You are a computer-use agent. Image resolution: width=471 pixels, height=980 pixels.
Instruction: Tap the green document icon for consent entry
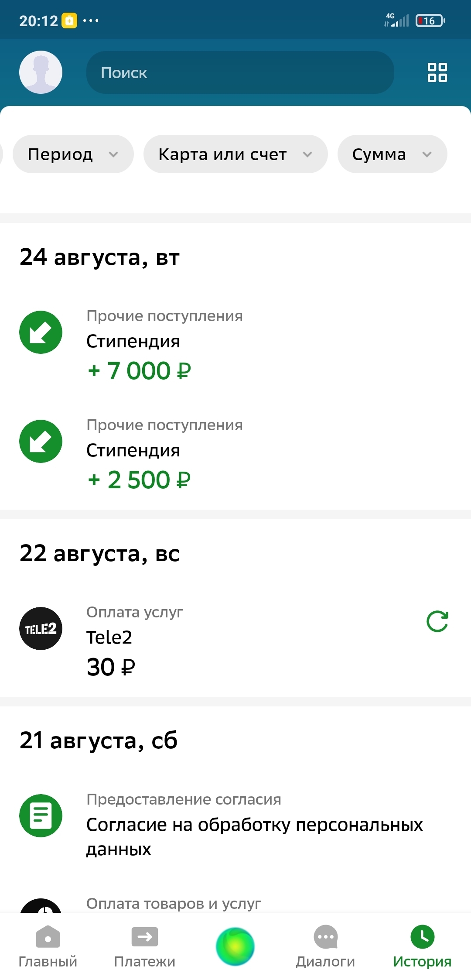point(41,816)
